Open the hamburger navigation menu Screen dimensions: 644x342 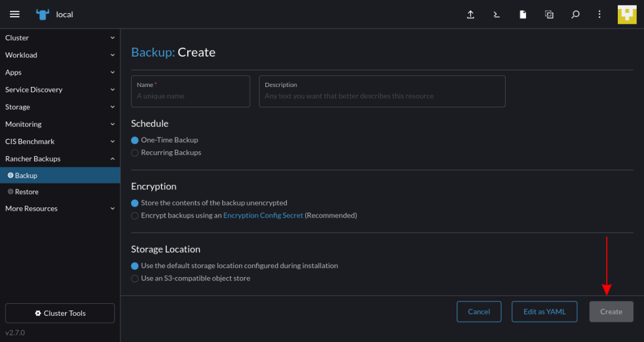coord(15,14)
